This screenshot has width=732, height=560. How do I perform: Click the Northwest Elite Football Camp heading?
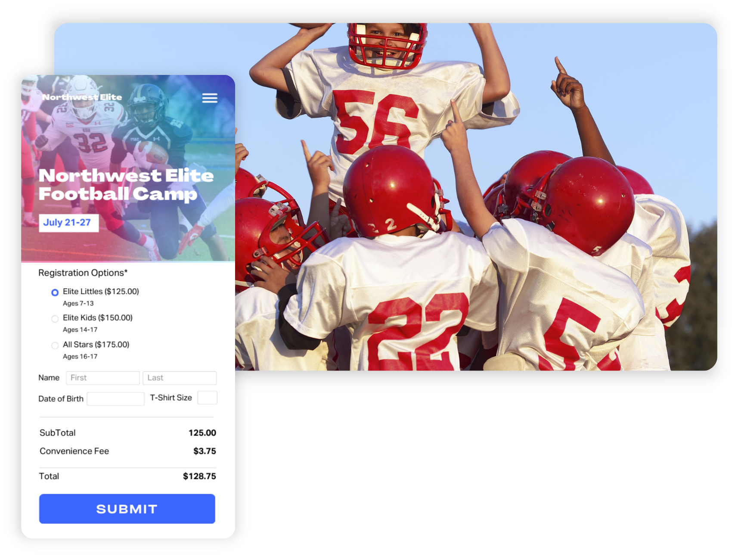pyautogui.click(x=126, y=184)
